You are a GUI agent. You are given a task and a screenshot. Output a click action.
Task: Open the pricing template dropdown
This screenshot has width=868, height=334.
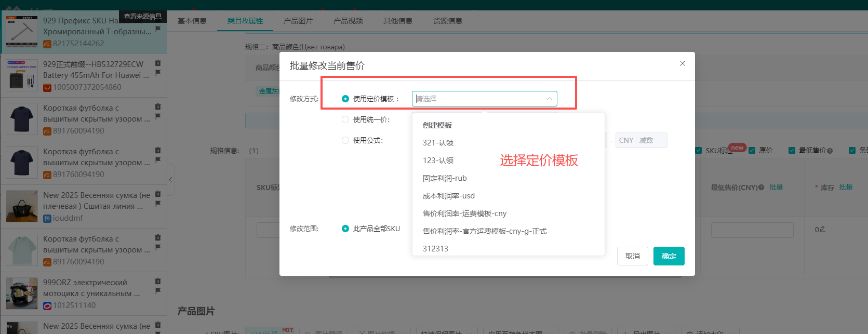click(484, 99)
